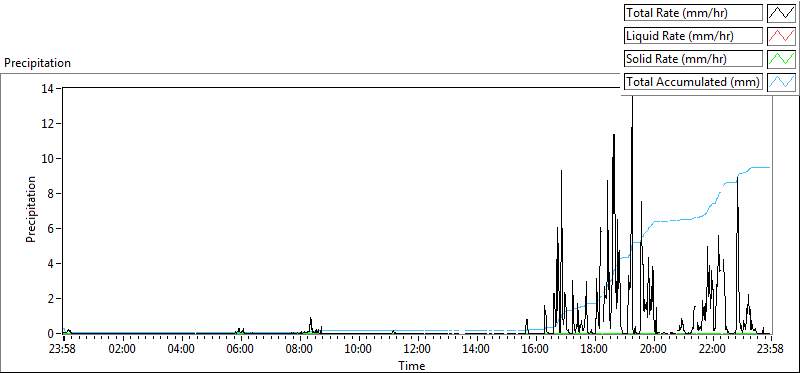
Task: Click the vertical Precipitation y-axis label
Action: tap(31, 210)
